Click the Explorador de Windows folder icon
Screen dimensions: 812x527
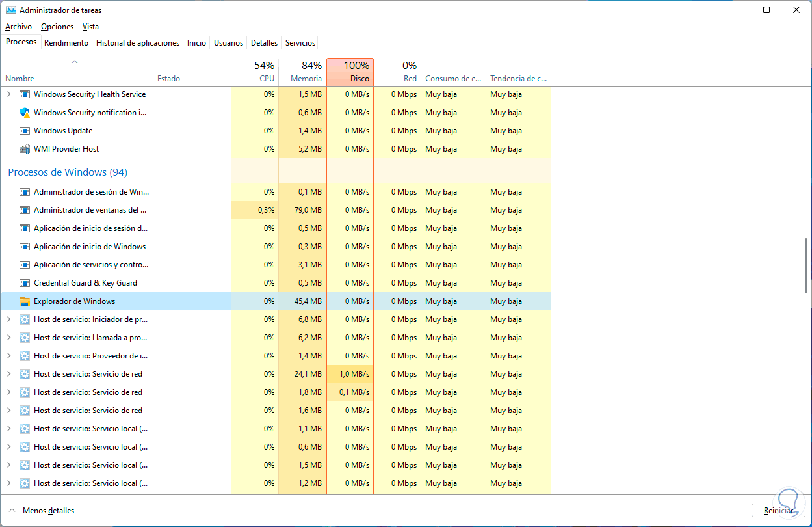[x=25, y=301]
